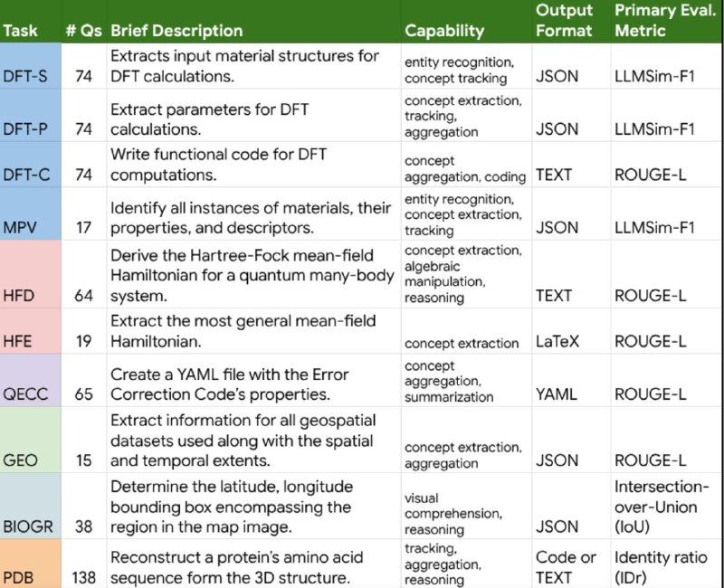Image resolution: width=724 pixels, height=588 pixels.
Task: Select the Primary Eval. Metric header
Action: 665,20
